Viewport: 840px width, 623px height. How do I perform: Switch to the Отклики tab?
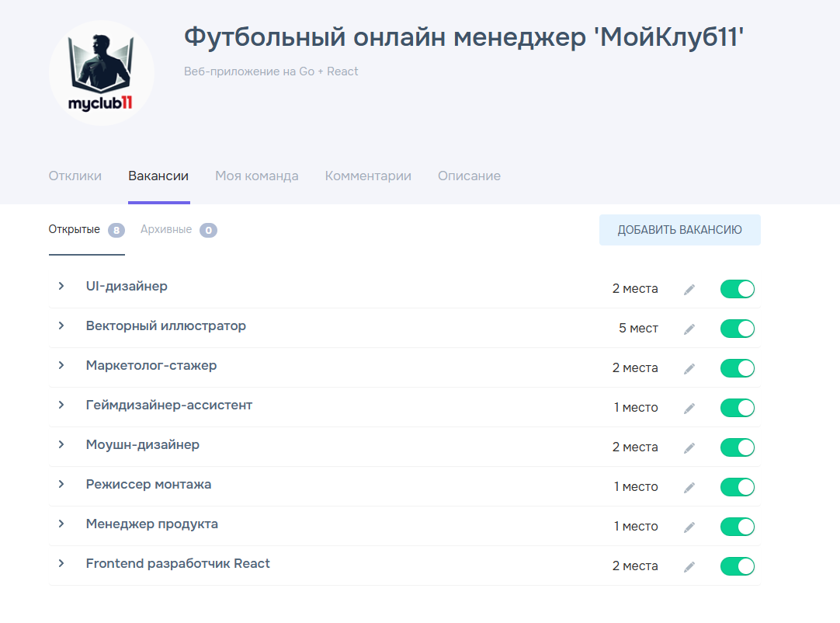(x=75, y=176)
